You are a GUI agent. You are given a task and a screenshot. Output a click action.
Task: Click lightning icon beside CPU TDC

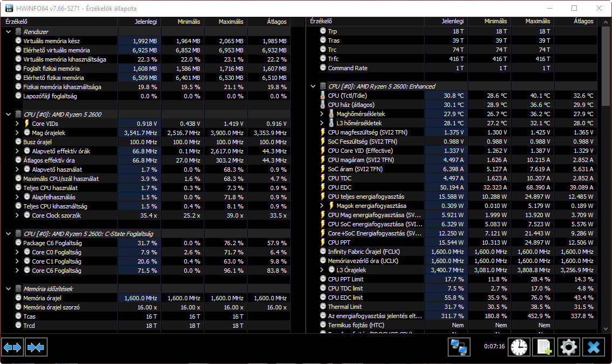pos(323,178)
